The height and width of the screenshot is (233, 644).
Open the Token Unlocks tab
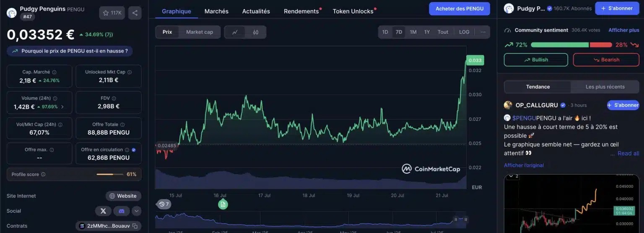tap(353, 11)
